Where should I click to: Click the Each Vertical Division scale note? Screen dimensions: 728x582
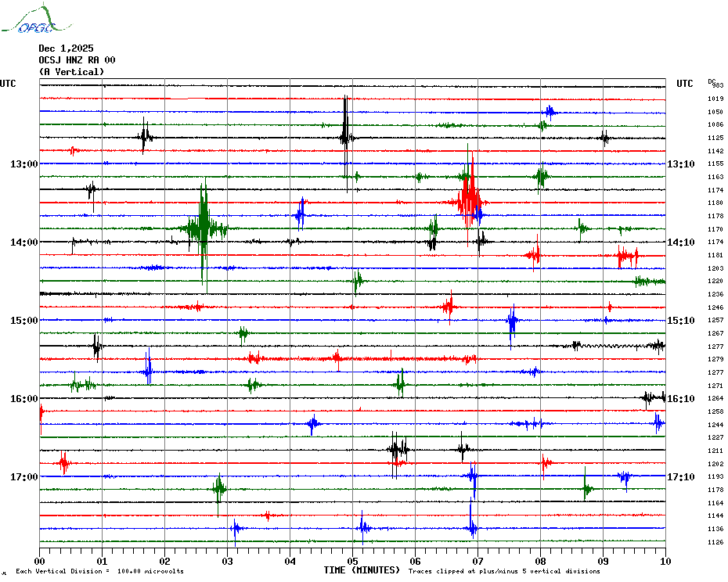point(99,572)
